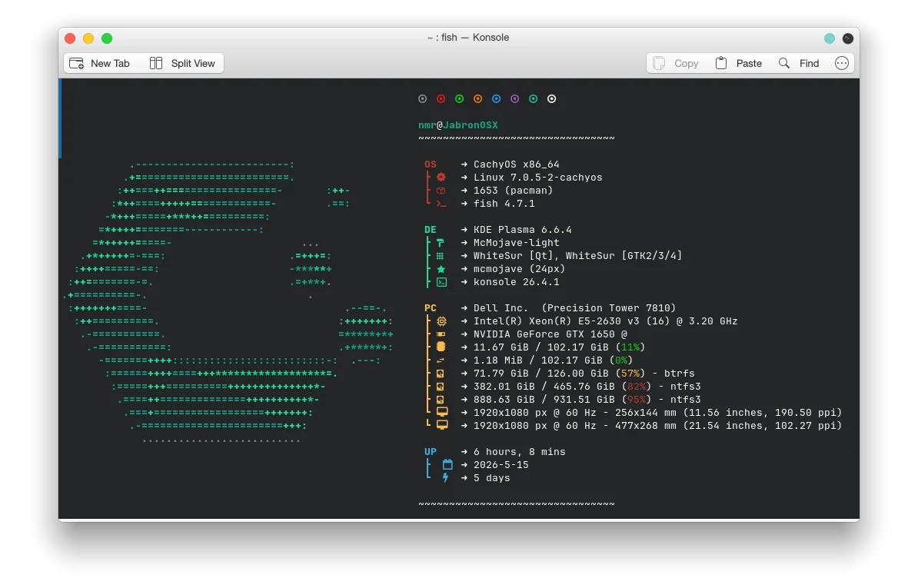Image resolution: width=918 pixels, height=588 pixels.
Task: Click the blue UP section label
Action: point(431,452)
